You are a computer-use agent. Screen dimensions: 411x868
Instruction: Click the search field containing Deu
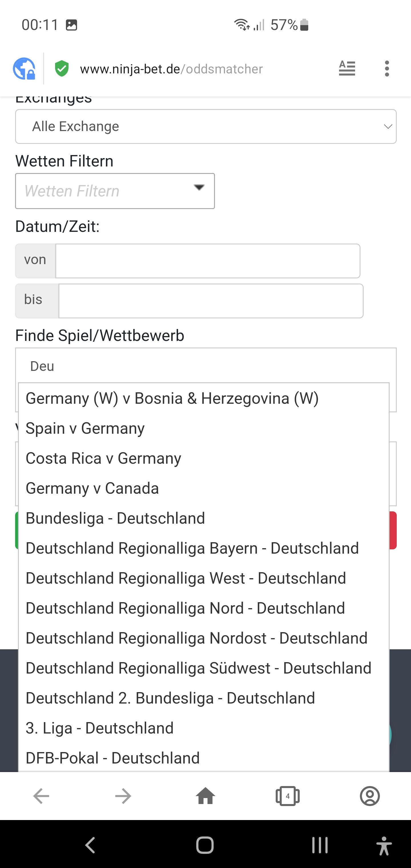pyautogui.click(x=206, y=366)
